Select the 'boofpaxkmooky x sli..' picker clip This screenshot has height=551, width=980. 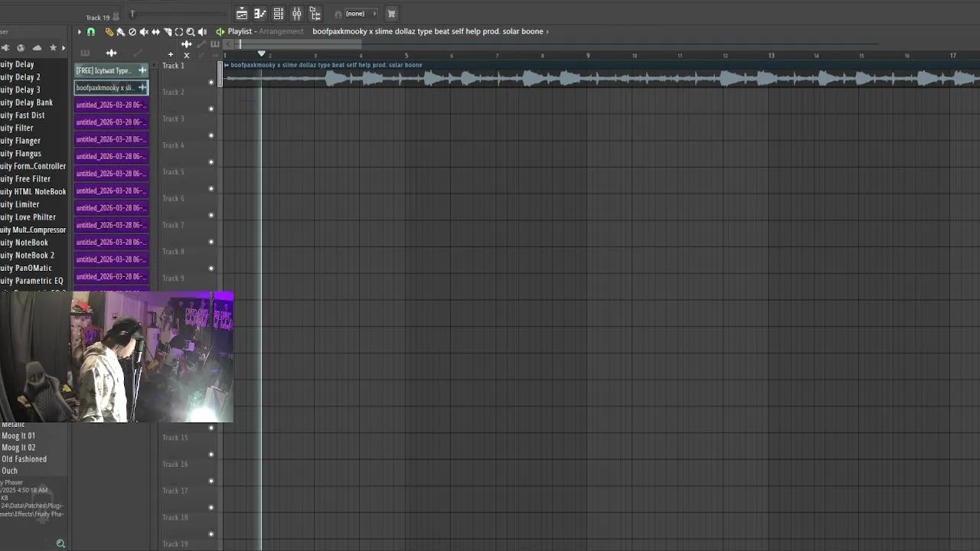[111, 87]
